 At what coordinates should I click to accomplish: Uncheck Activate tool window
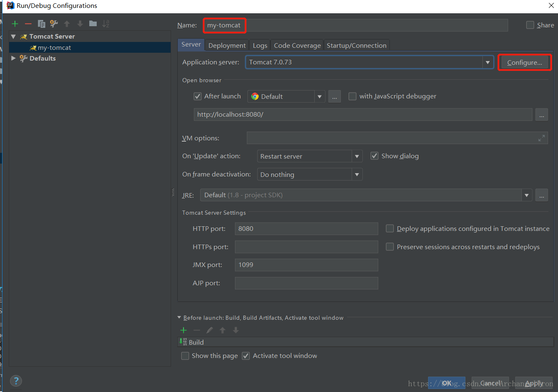tap(246, 356)
